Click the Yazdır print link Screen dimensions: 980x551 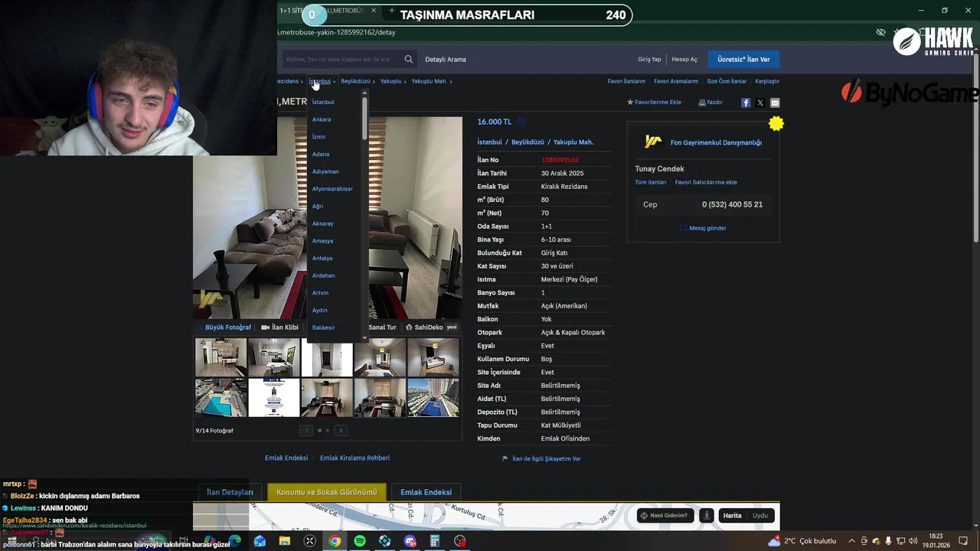coord(710,102)
